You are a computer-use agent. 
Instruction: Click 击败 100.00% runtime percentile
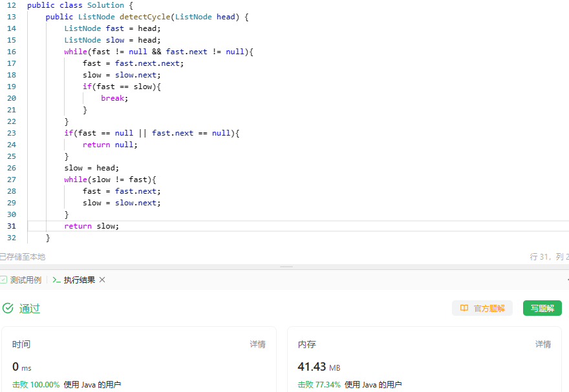pyautogui.click(x=36, y=385)
